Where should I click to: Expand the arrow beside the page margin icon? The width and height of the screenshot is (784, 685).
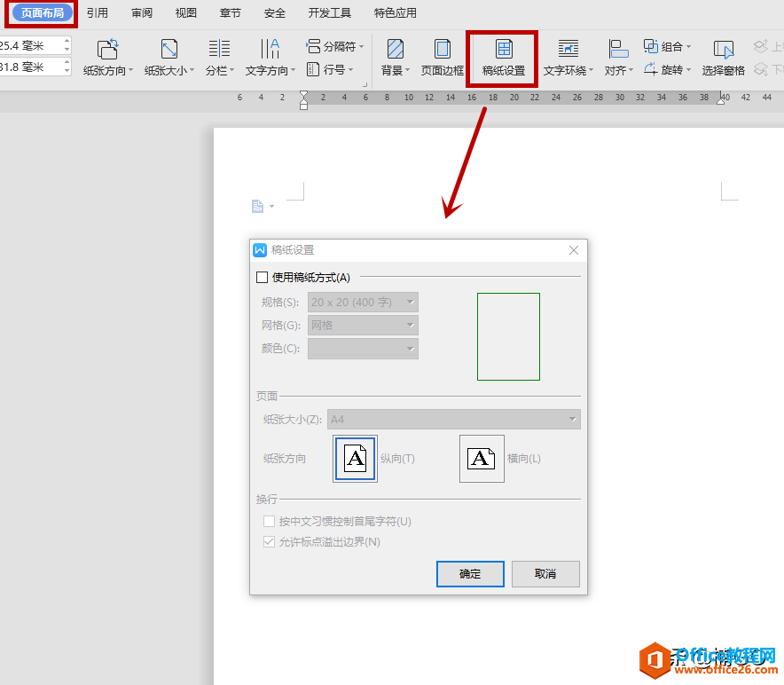pos(271,206)
